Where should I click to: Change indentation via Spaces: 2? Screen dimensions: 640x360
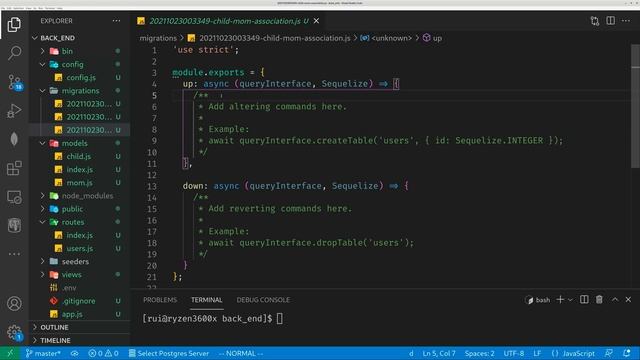click(x=479, y=353)
